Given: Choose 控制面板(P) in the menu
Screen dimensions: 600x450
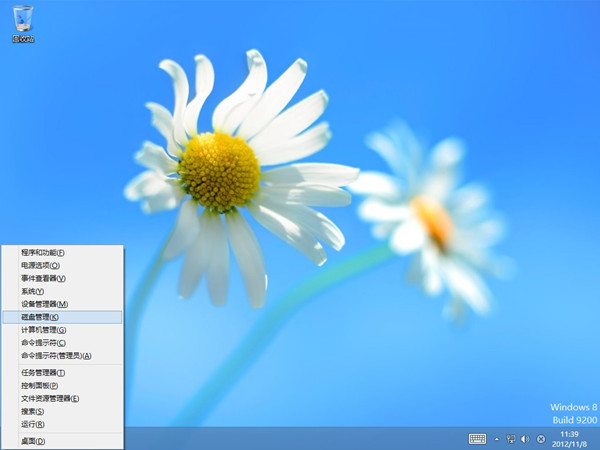Looking at the screenshot, I should 41,385.
